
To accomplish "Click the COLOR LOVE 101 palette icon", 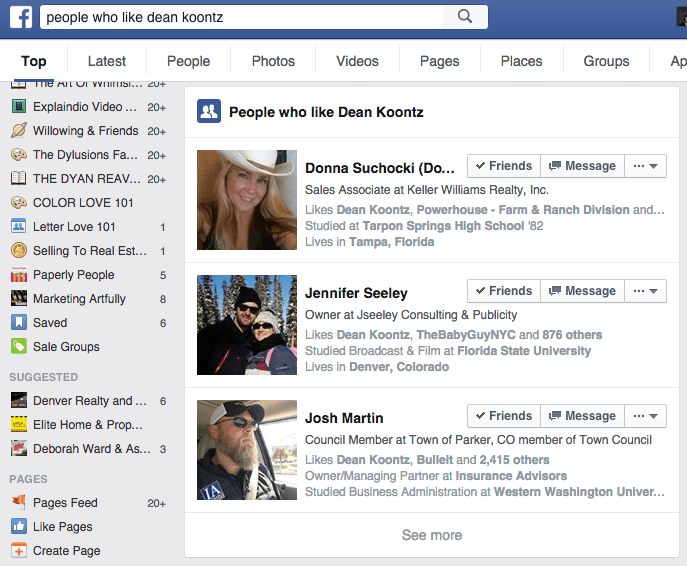I will click(x=18, y=202).
